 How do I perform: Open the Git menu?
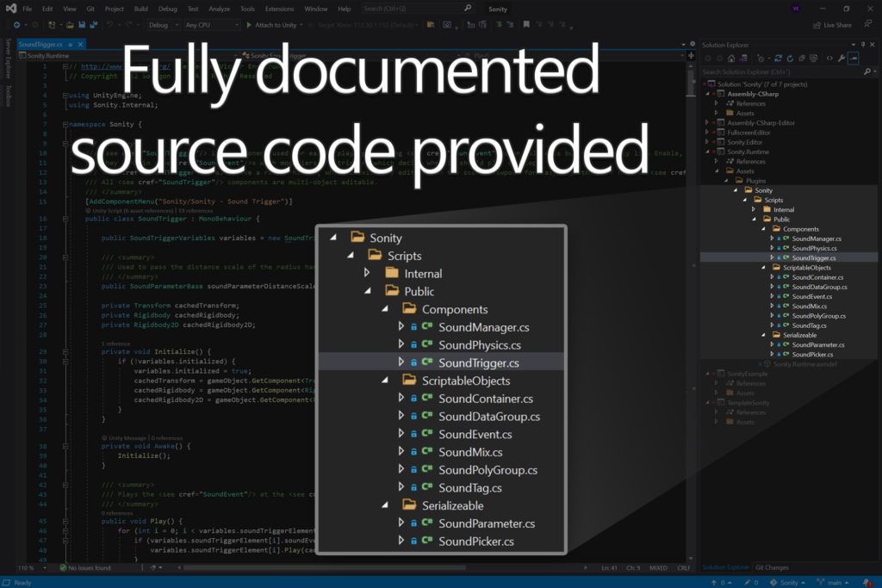click(90, 9)
